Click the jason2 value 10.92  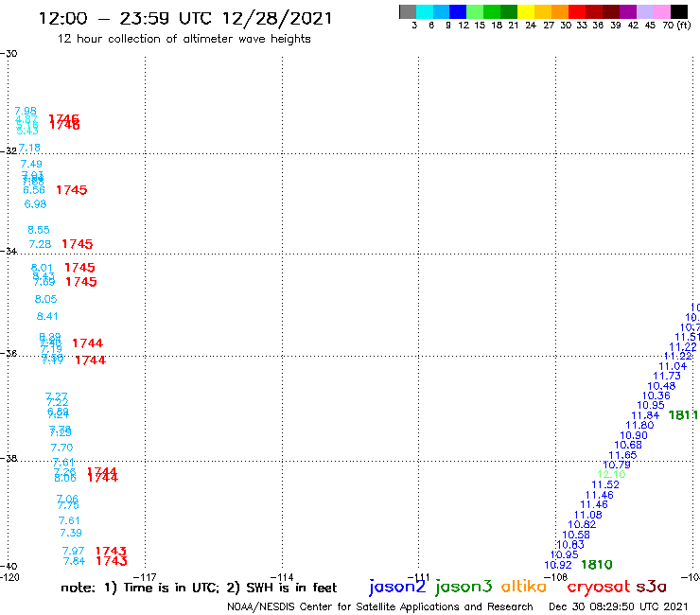558,565
